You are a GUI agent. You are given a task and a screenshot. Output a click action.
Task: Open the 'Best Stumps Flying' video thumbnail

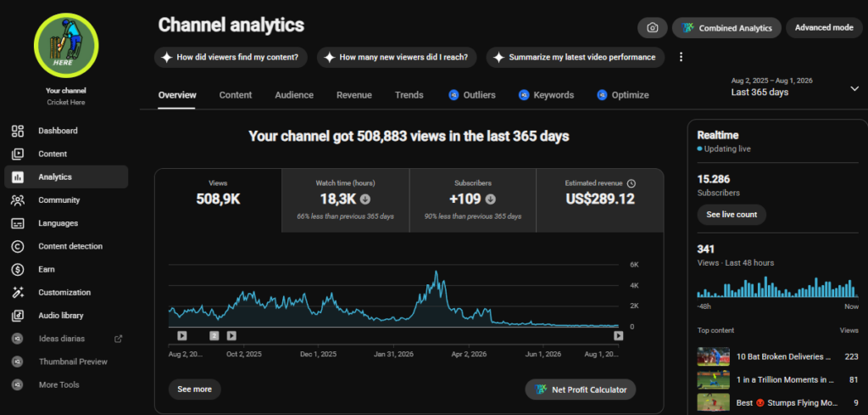[713, 403]
